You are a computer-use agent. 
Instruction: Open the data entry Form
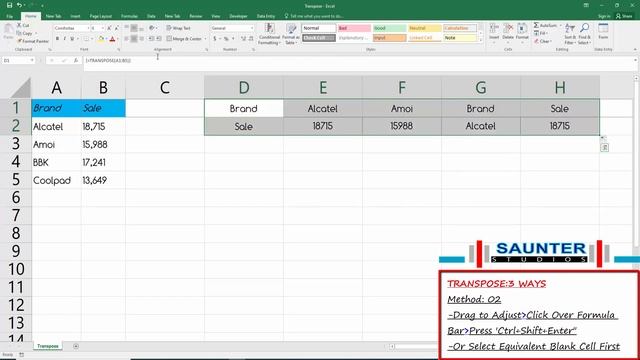pyautogui.click(x=603, y=31)
